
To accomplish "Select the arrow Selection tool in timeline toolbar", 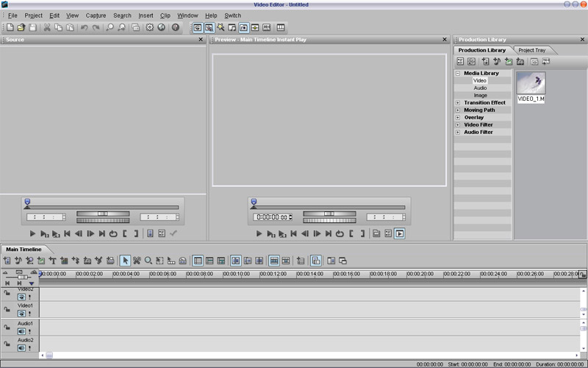I will (x=125, y=261).
